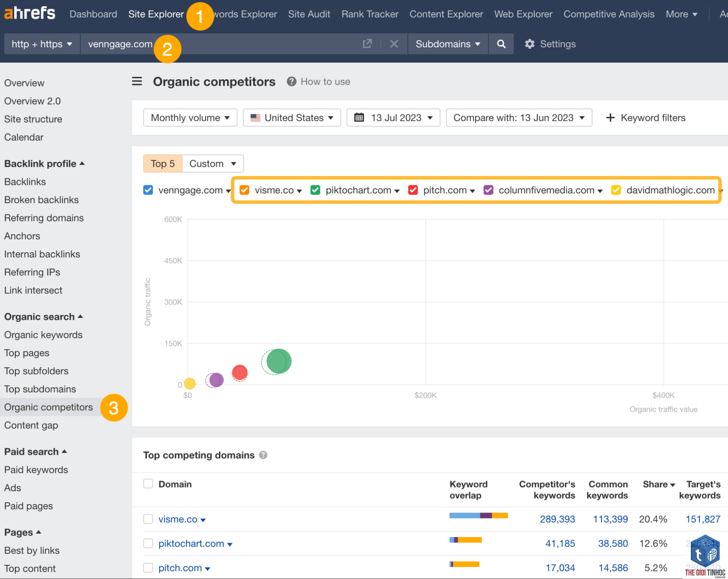Screen dimensions: 728x579
Task: Open the More menu dropdown
Action: [681, 14]
